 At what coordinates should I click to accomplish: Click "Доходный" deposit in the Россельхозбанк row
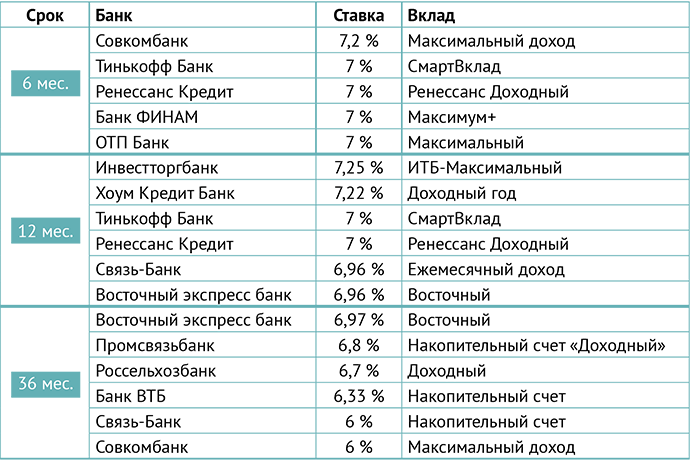point(446,371)
